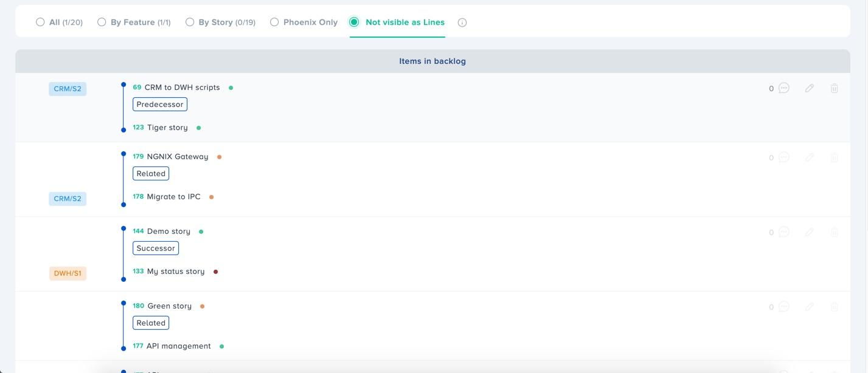868x373 pixels.
Task: Click the Items in backlog header
Action: point(432,61)
